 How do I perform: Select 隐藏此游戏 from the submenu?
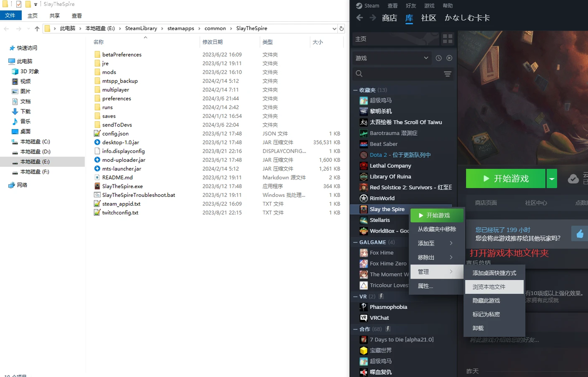click(494, 301)
